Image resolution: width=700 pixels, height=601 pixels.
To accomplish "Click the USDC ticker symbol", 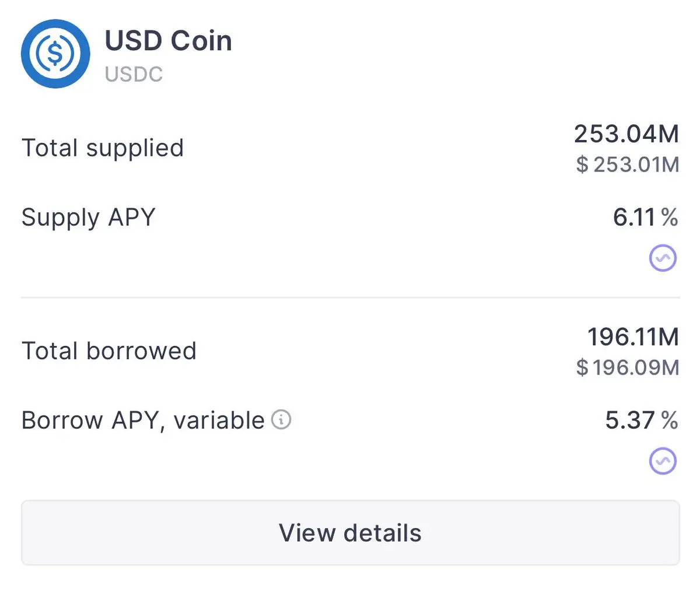I will coord(134,74).
